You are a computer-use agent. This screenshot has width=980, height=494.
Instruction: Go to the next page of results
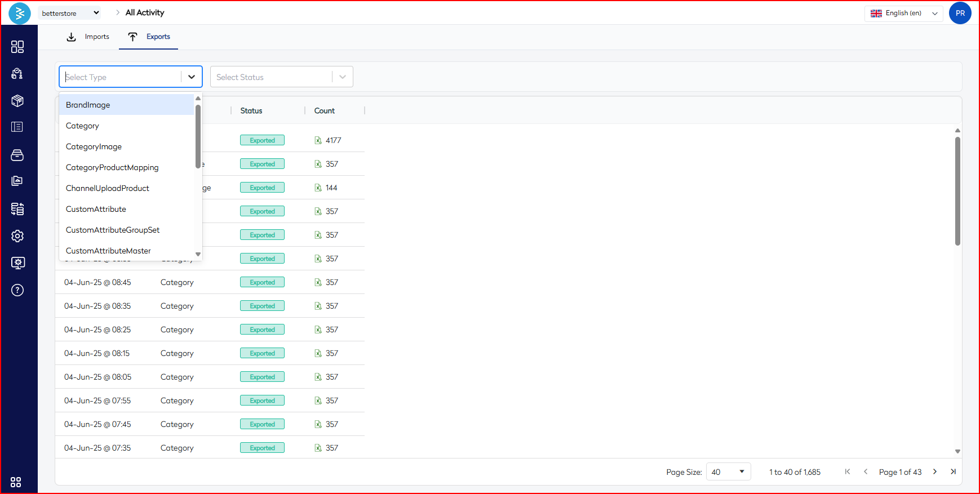(935, 471)
